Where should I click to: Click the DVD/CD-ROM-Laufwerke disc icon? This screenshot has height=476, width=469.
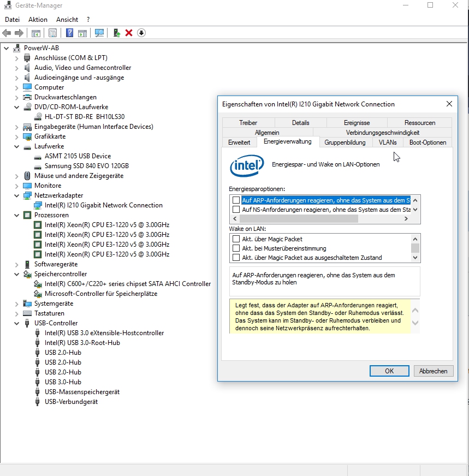[x=27, y=107]
